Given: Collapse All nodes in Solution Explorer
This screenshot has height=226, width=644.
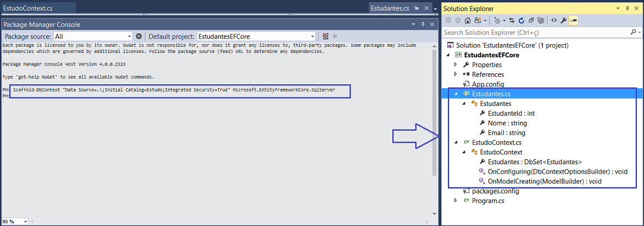Looking at the screenshot, I should [x=531, y=20].
